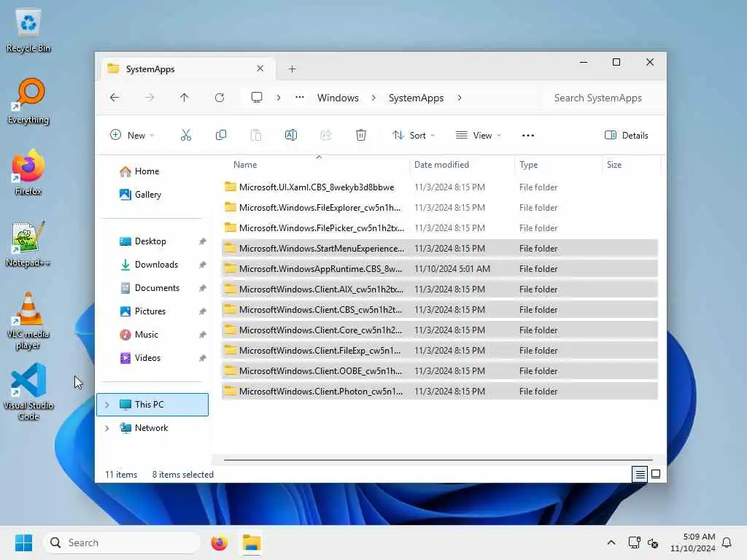This screenshot has height=560, width=747.
Task: Click the taskbar Search box
Action: (x=122, y=542)
